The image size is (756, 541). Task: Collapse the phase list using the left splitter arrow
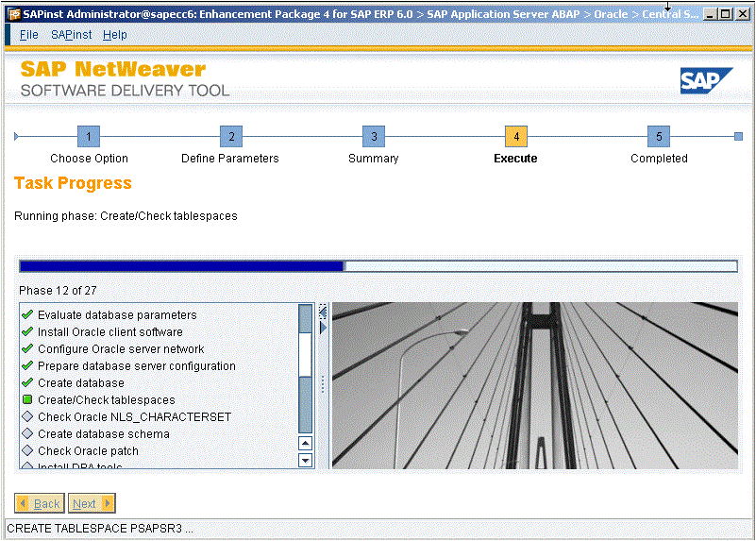click(323, 311)
